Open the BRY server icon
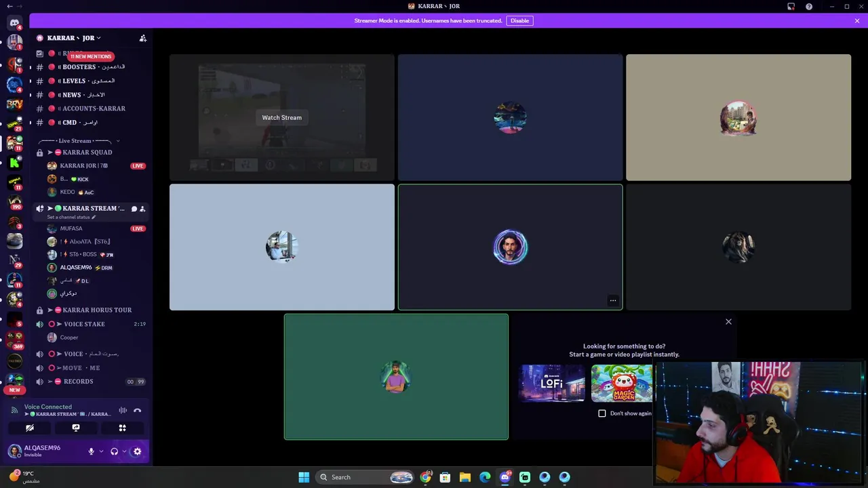Screen dimensions: 868x488 pyautogui.click(x=14, y=104)
